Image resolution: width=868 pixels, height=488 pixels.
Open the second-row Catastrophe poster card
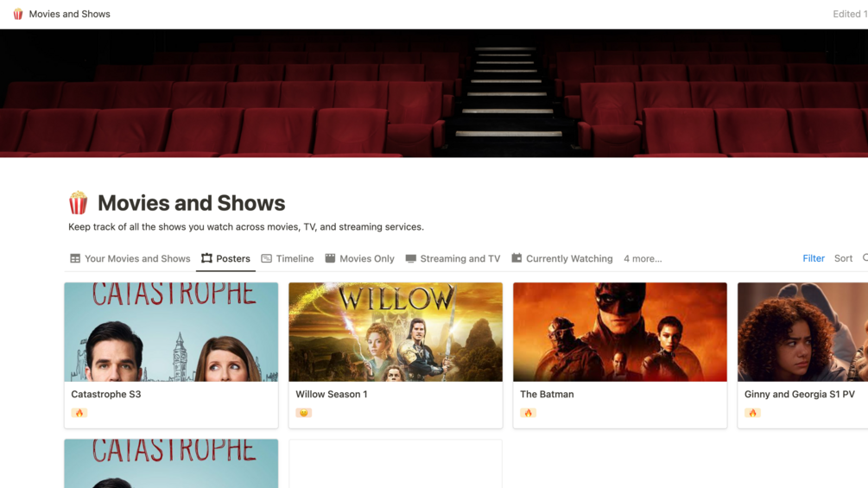pos(171,464)
